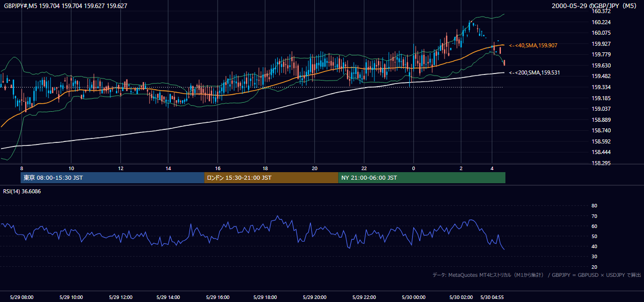Click the 5/29 14:00 time label
Screen dimensions: 644x302
pos(168,297)
